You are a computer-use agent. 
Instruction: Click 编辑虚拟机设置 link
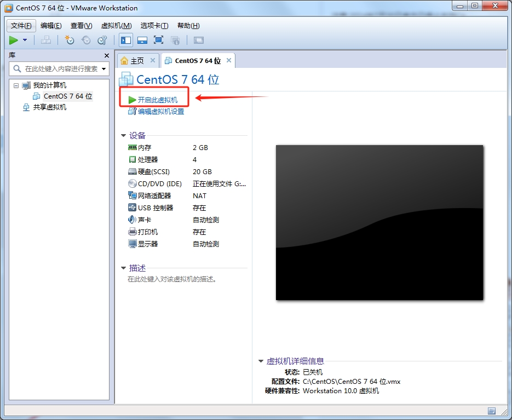pos(160,112)
